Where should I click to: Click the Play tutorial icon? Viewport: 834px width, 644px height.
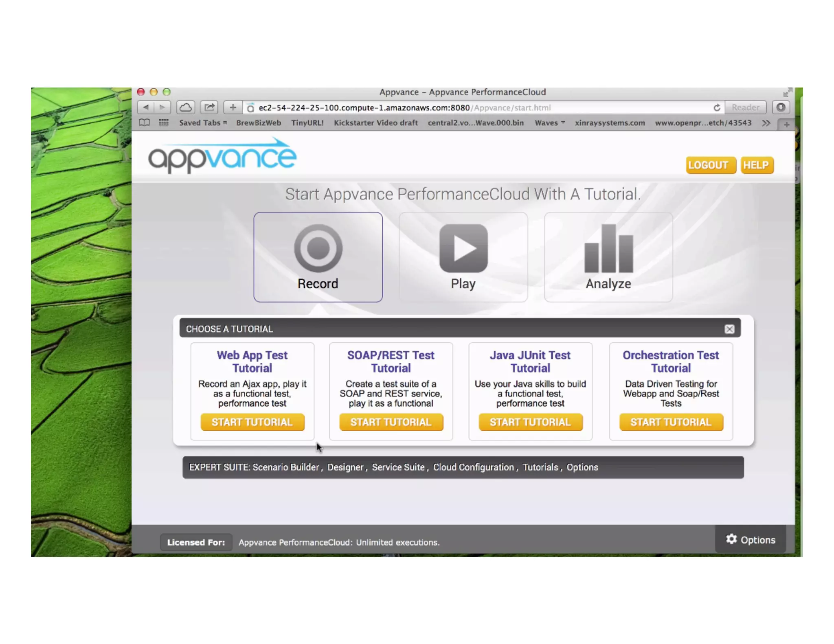pos(463,248)
